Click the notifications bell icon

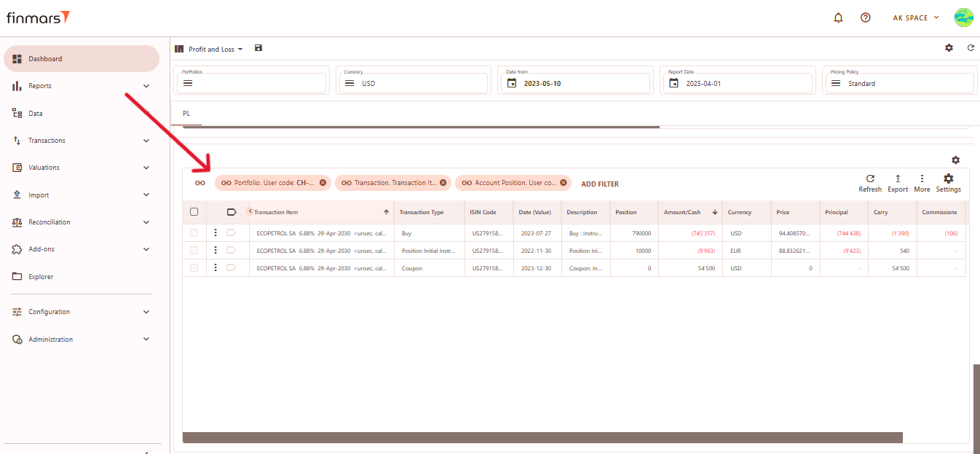[x=839, y=17]
